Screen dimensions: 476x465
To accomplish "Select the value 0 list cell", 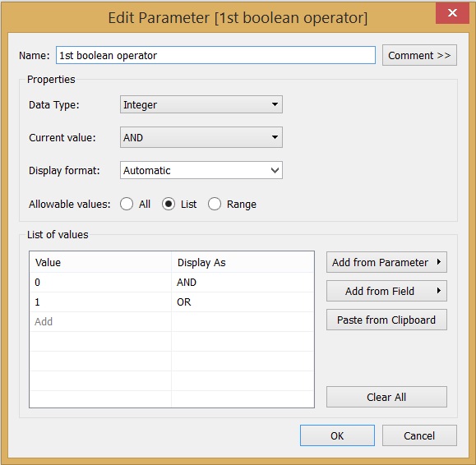I will point(100,283).
